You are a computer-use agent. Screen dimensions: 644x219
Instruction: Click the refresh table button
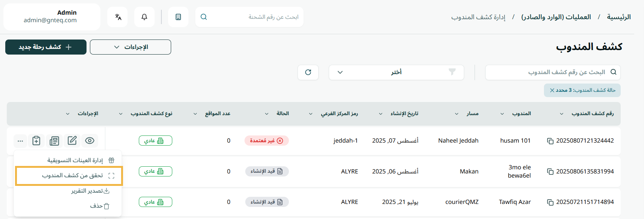coord(308,72)
